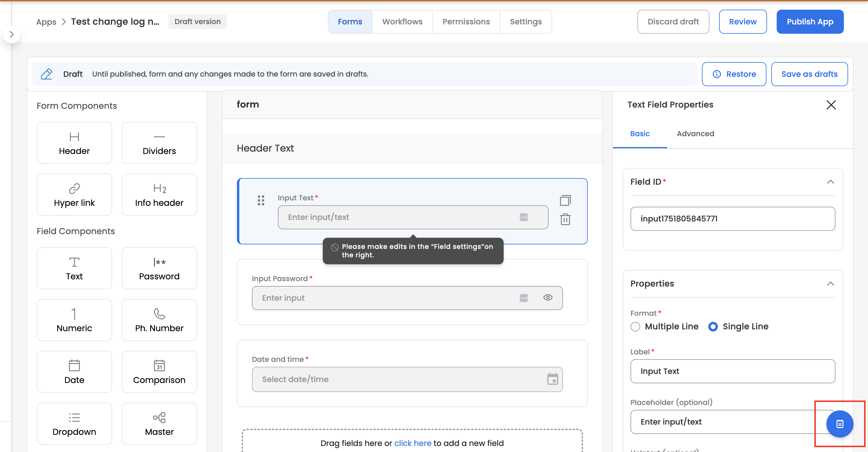Image resolution: width=868 pixels, height=452 pixels.
Task: Switch to the Advanced tab
Action: (x=695, y=133)
